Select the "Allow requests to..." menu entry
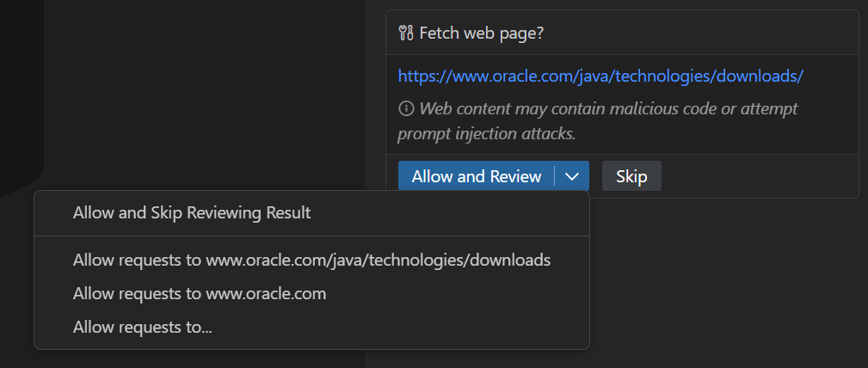868x368 pixels. (143, 327)
